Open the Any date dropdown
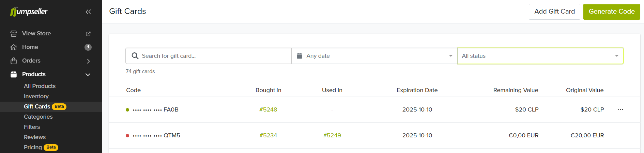 click(x=374, y=56)
